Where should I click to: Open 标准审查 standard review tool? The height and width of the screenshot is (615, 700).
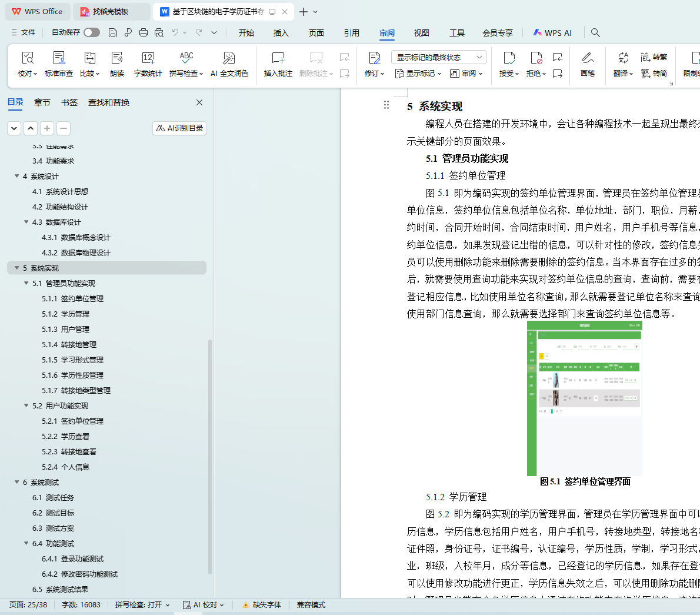59,58
